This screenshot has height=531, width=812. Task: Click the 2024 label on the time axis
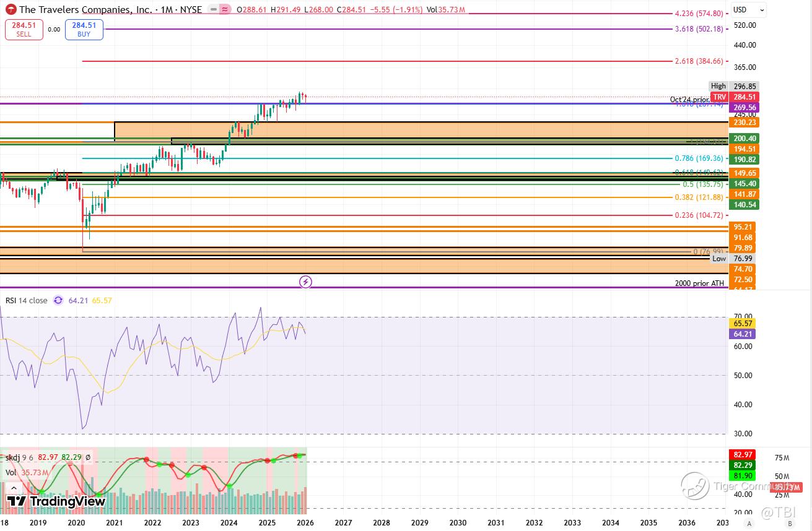click(x=229, y=523)
